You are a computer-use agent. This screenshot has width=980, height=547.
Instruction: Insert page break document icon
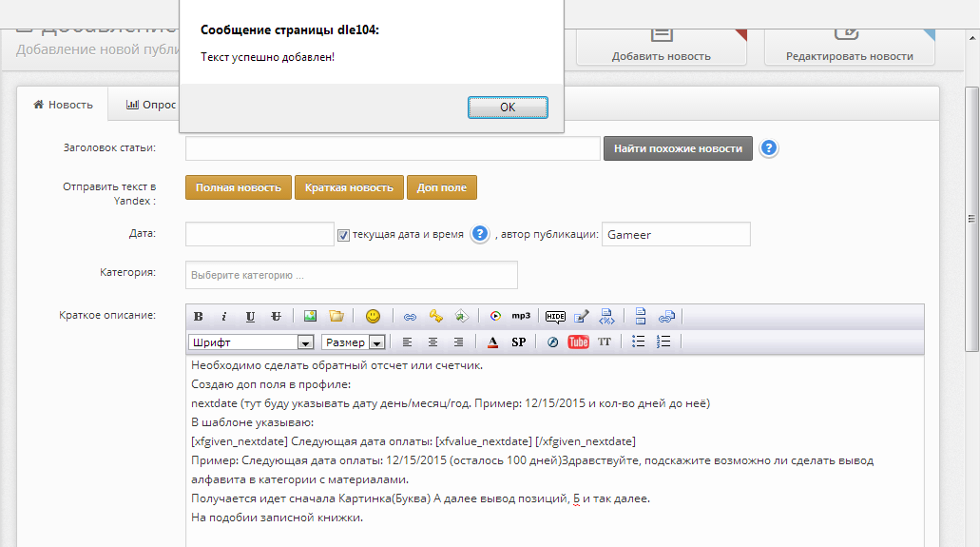click(x=640, y=316)
